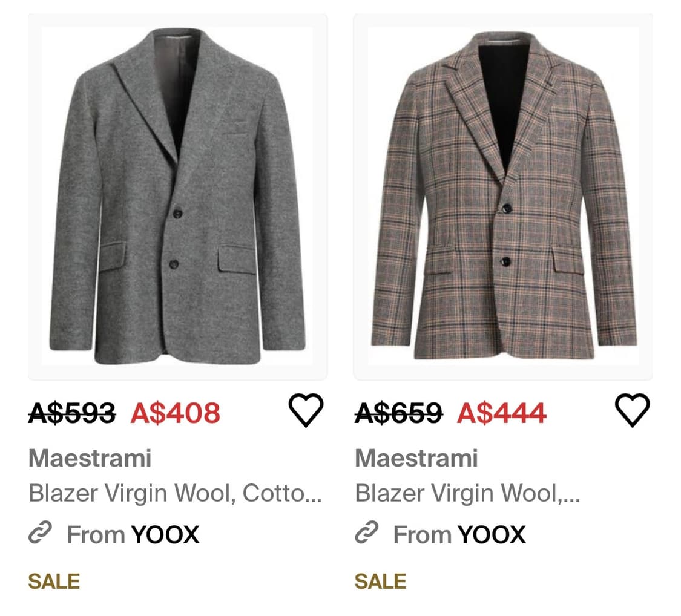Select the A$408 sale price
This screenshot has width=681, height=616.
(176, 413)
